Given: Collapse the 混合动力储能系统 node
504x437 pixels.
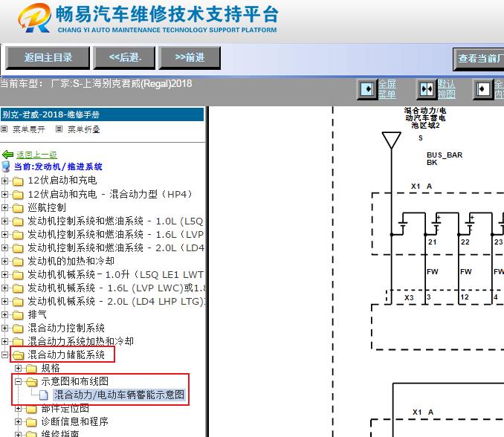Looking at the screenshot, I should coord(4,355).
